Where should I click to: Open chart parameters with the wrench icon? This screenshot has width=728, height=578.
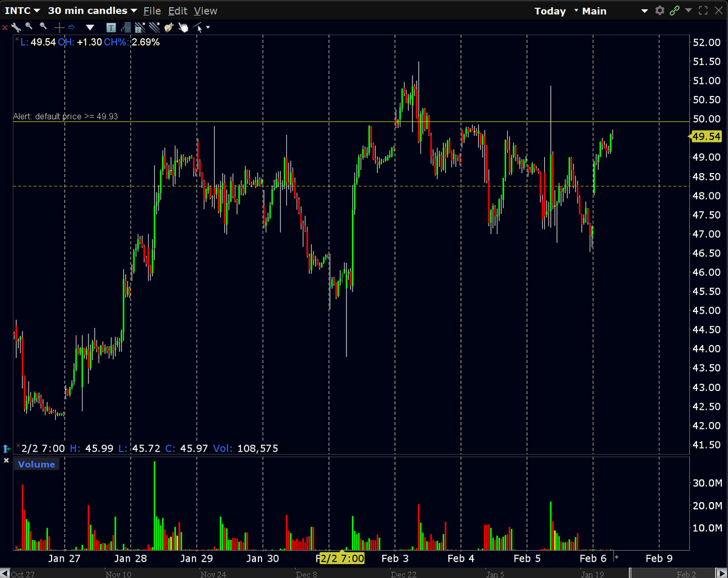(x=16, y=27)
